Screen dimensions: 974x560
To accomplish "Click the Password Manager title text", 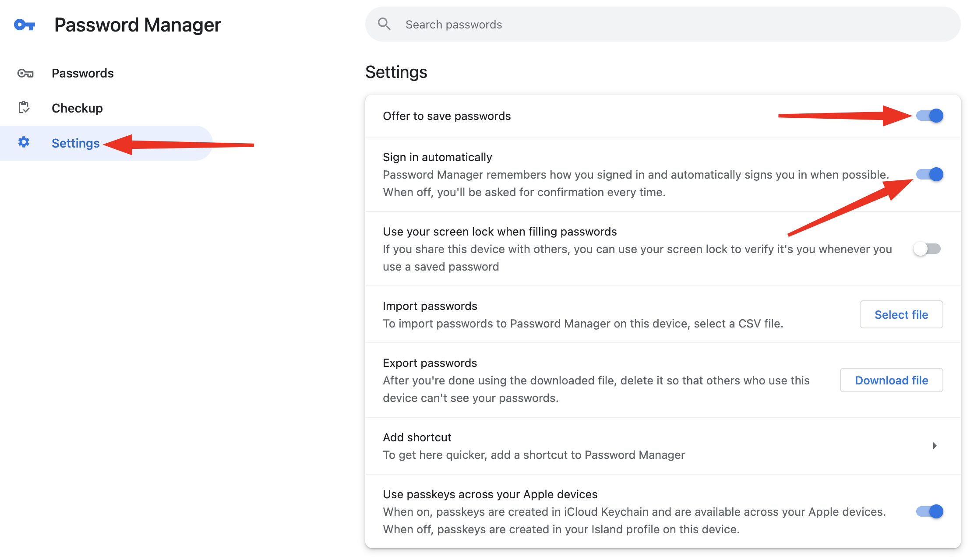I will (x=138, y=25).
